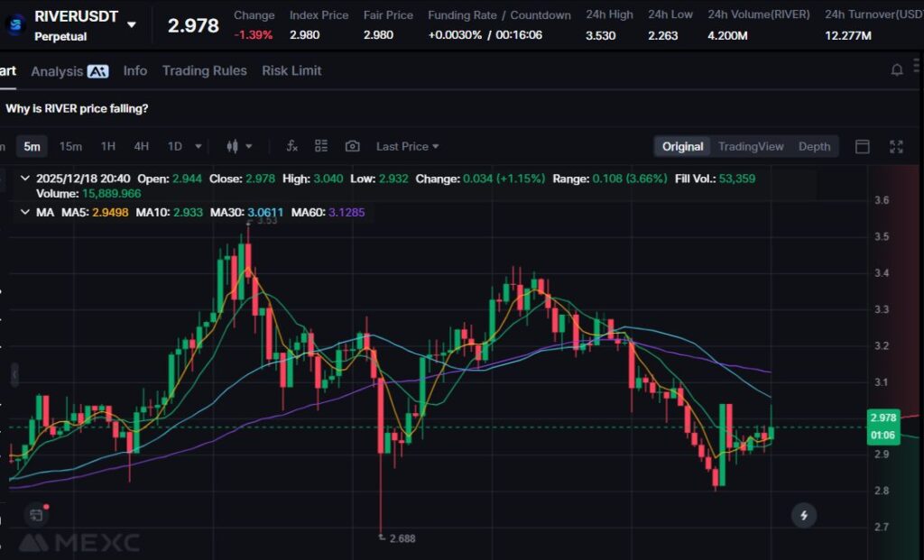Click the chart layout grid icon
Screen dimensions: 924x560
321,146
